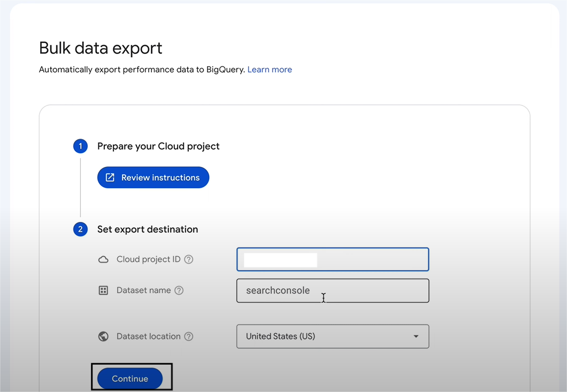Click the help icon next to Cloud project ID
The height and width of the screenshot is (392, 567).
pyautogui.click(x=189, y=259)
